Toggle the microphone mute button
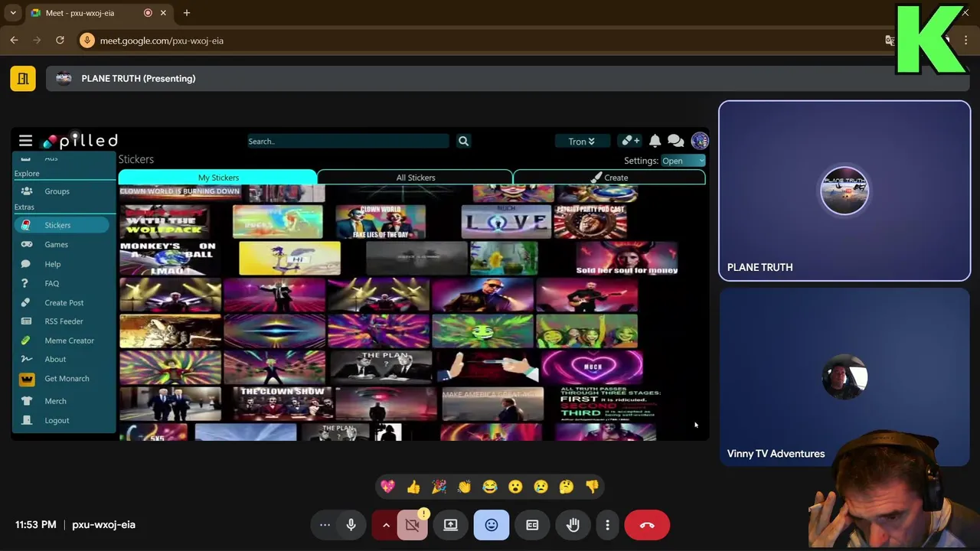This screenshot has height=551, width=980. [351, 525]
